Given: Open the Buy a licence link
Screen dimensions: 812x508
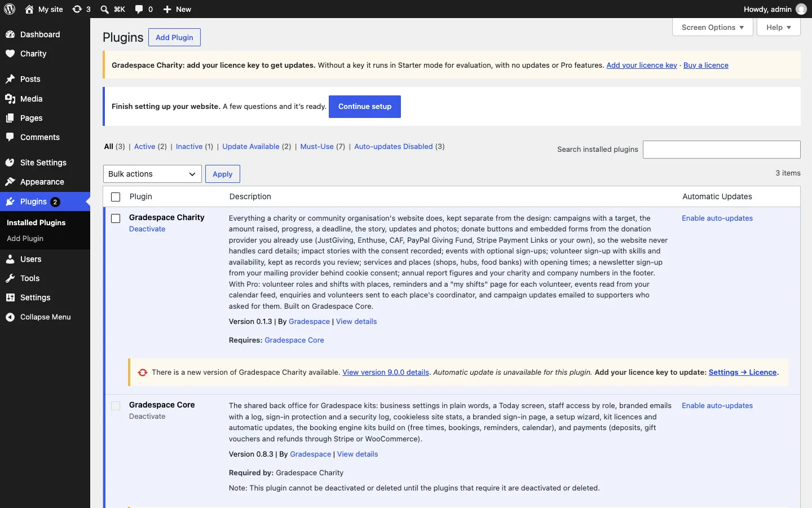Looking at the screenshot, I should coord(706,65).
